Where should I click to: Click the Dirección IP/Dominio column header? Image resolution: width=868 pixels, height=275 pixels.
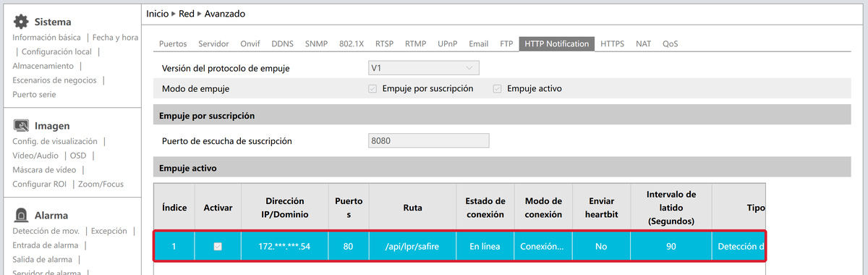[x=284, y=208]
